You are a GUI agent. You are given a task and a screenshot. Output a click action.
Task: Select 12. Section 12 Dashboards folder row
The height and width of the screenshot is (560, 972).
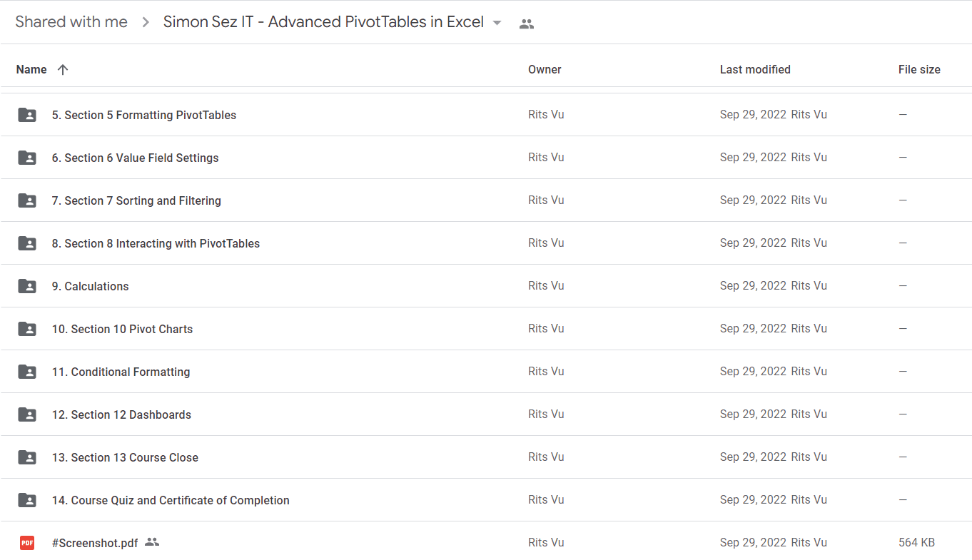[x=486, y=414]
